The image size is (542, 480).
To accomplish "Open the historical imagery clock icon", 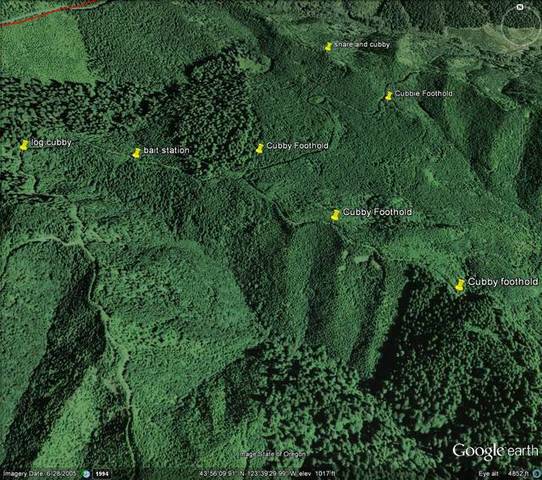I will (x=86, y=474).
